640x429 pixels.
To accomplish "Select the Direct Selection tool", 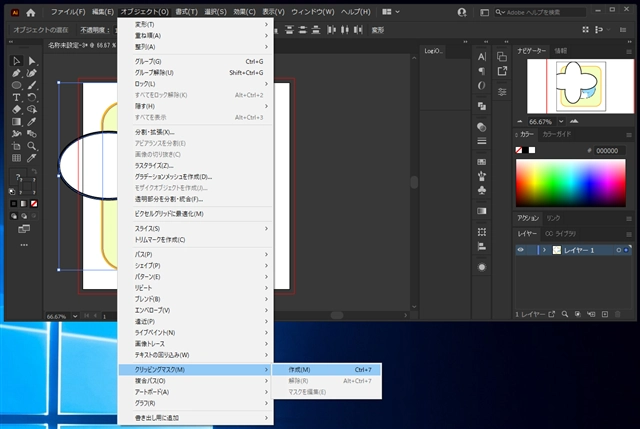I will 32,61.
